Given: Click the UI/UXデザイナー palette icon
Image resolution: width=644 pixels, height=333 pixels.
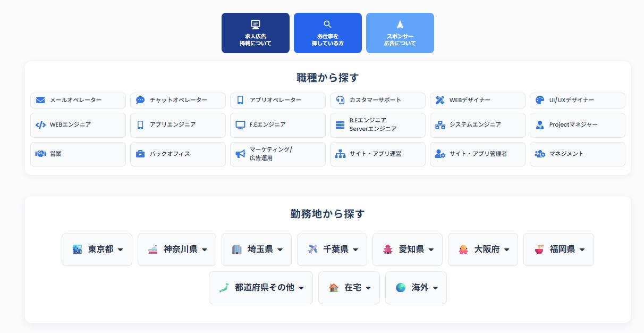Looking at the screenshot, I should pos(539,100).
